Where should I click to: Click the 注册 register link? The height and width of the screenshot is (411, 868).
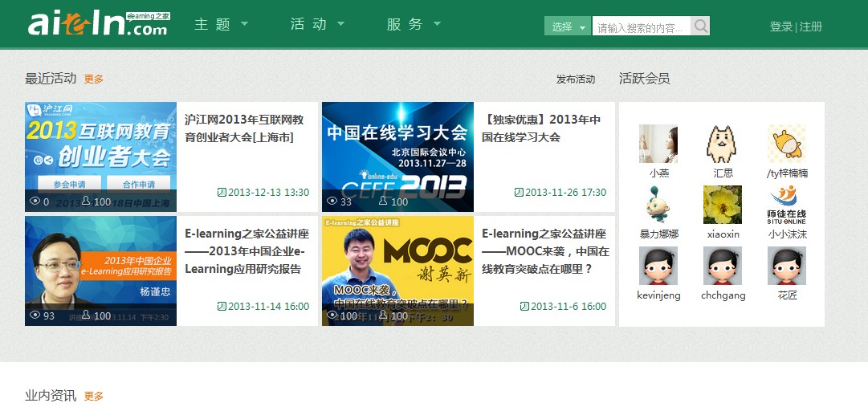811,26
